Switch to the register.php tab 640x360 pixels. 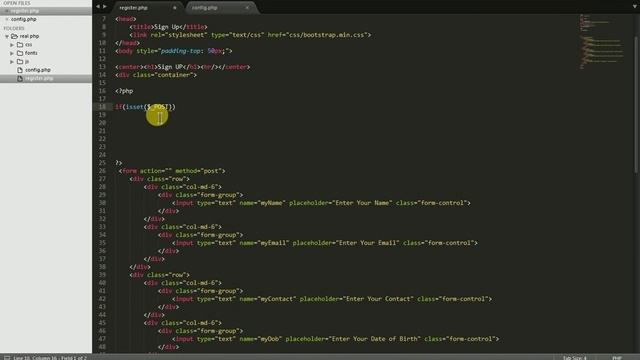(x=134, y=8)
